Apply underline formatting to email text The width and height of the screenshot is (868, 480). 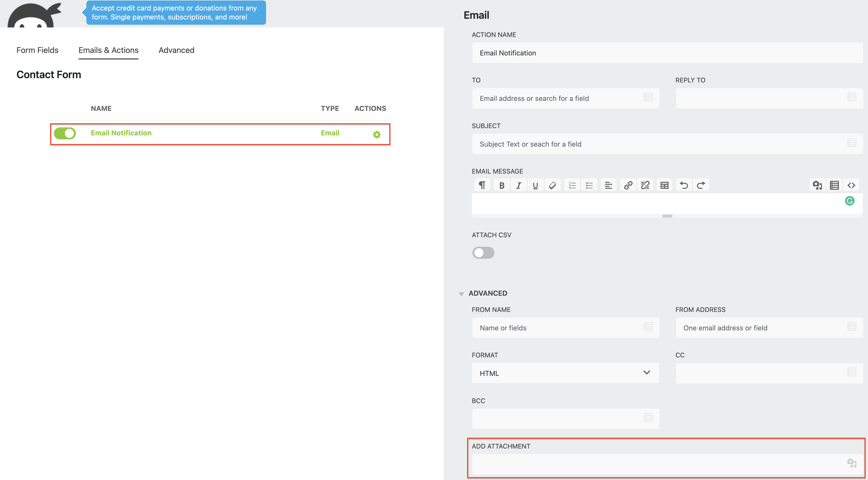pos(535,185)
